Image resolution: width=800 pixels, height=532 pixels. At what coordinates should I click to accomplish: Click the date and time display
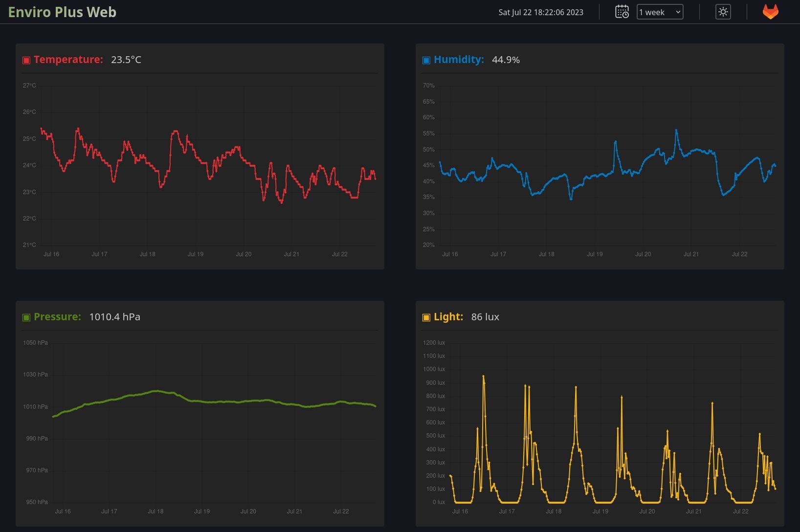(541, 12)
